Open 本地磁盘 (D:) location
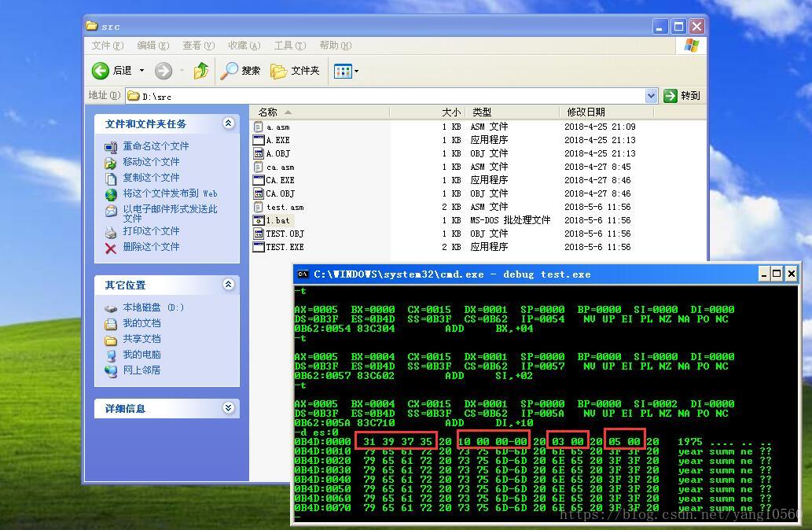The image size is (812, 530). [x=153, y=307]
